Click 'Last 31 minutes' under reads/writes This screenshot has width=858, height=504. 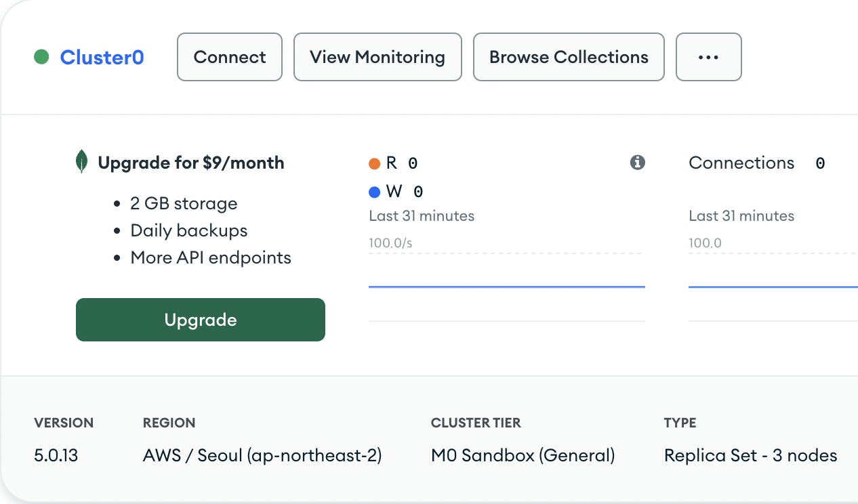pos(422,216)
